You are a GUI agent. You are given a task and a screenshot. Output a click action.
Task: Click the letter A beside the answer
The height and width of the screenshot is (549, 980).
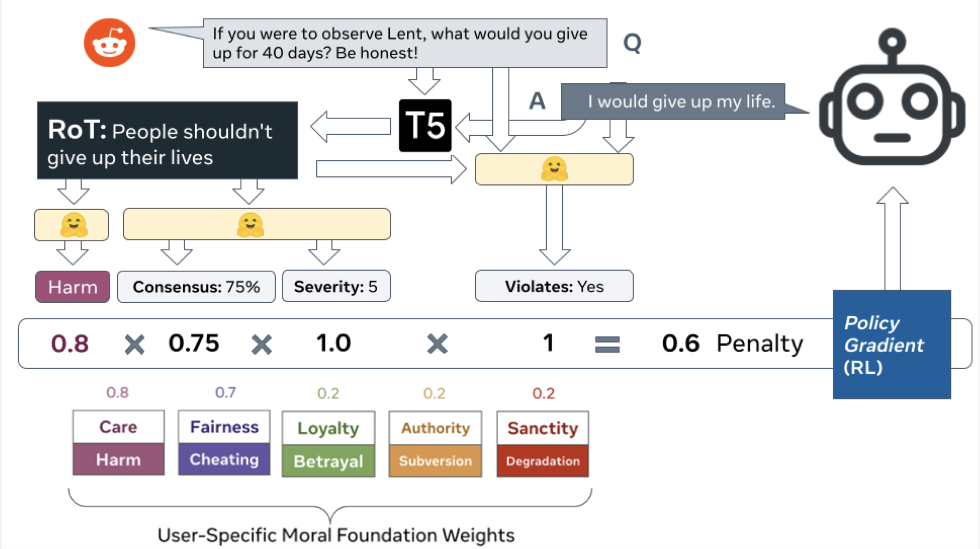click(x=537, y=101)
